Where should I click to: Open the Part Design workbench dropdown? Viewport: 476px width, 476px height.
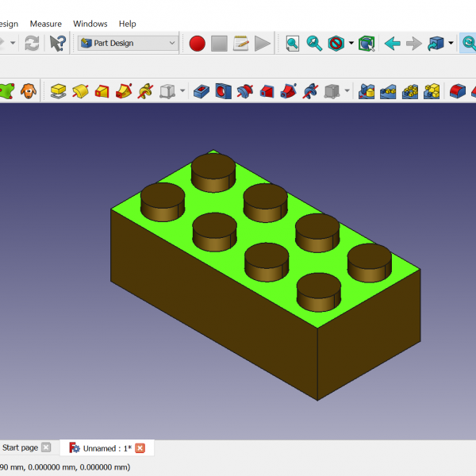128,44
